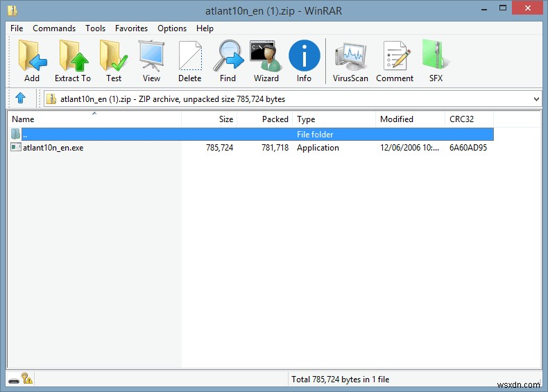Image resolution: width=548 pixels, height=392 pixels.
Task: Go up one level with blue arrow
Action: [21, 98]
